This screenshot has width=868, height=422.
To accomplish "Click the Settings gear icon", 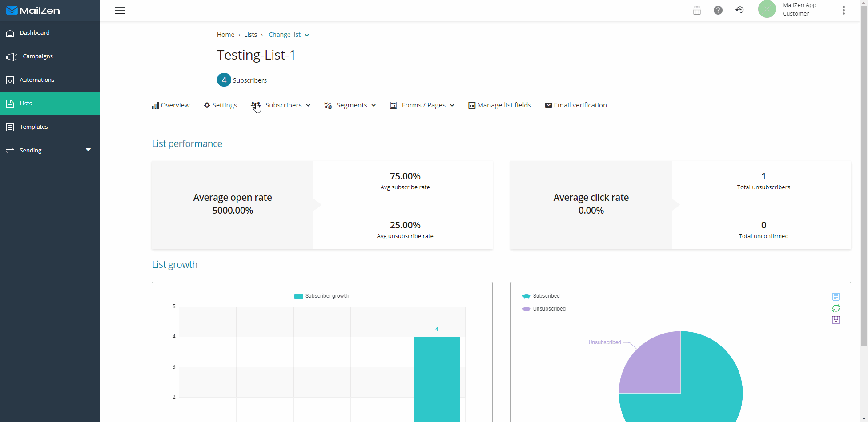I will [x=207, y=105].
